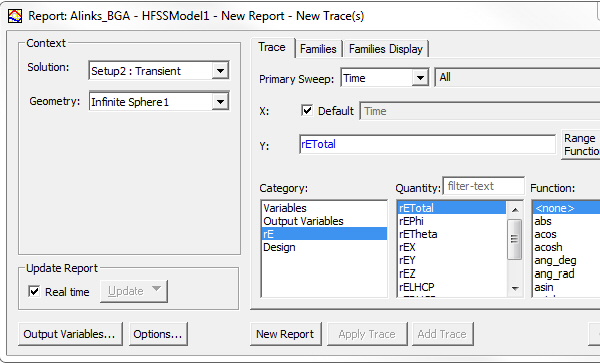Expand the Geometry dropdown showing Infinite Sphere1
This screenshot has height=363, width=600.
click(159, 101)
